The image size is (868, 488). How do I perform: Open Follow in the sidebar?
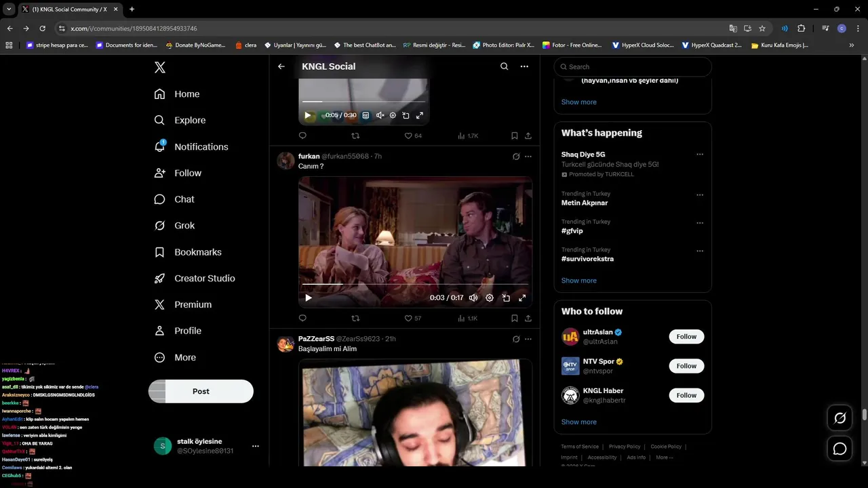click(x=178, y=173)
